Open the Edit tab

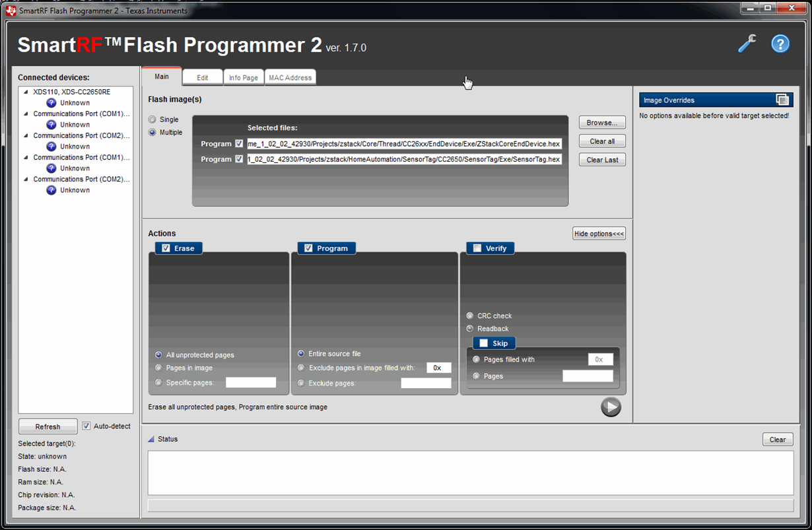[x=203, y=77]
